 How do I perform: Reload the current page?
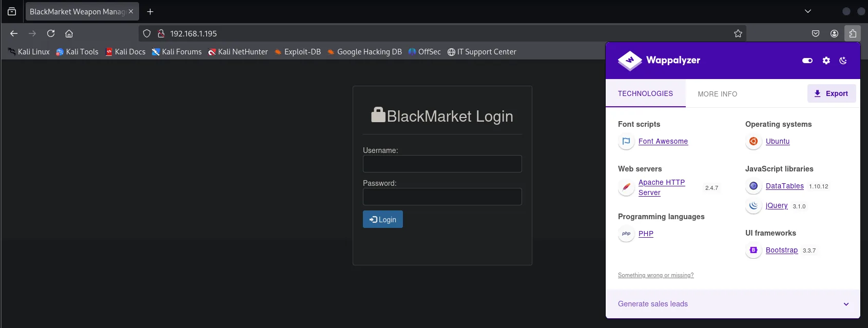point(51,33)
